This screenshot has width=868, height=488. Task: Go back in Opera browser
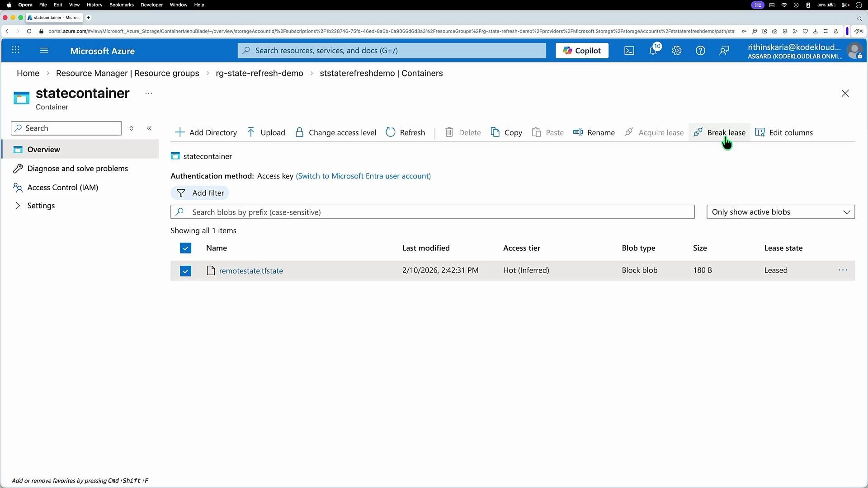7,31
